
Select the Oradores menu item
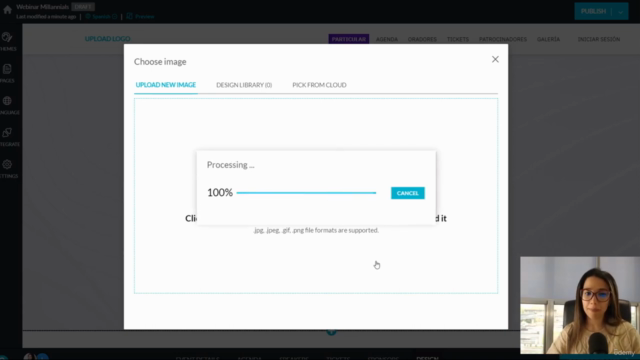coord(422,39)
